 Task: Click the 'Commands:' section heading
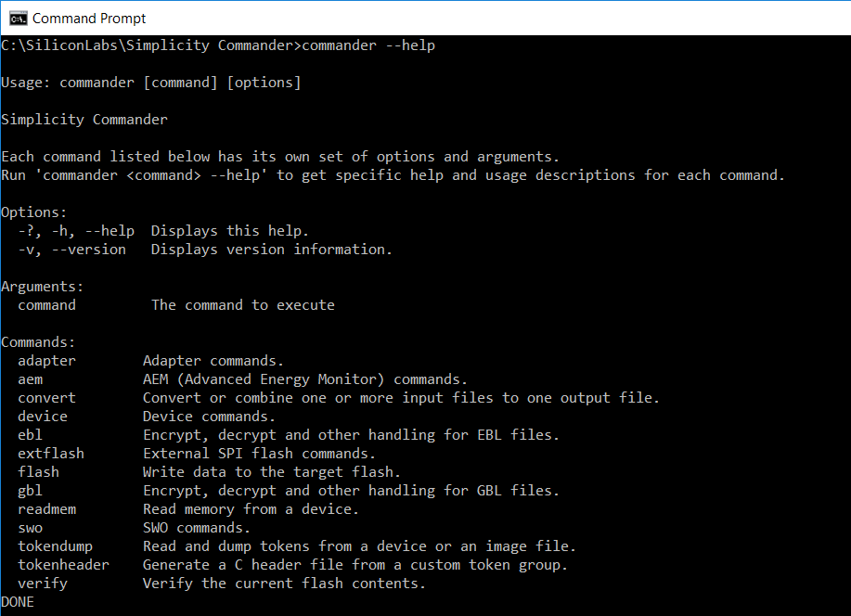coord(38,342)
